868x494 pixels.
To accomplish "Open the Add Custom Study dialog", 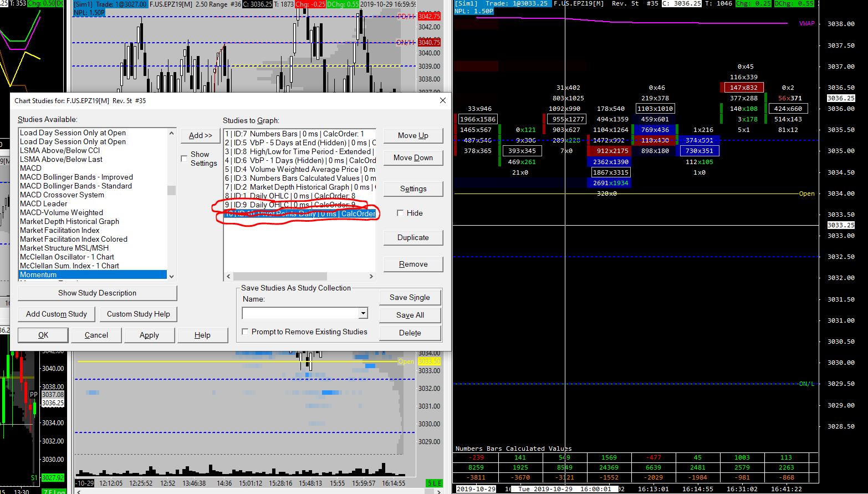I will [57, 314].
